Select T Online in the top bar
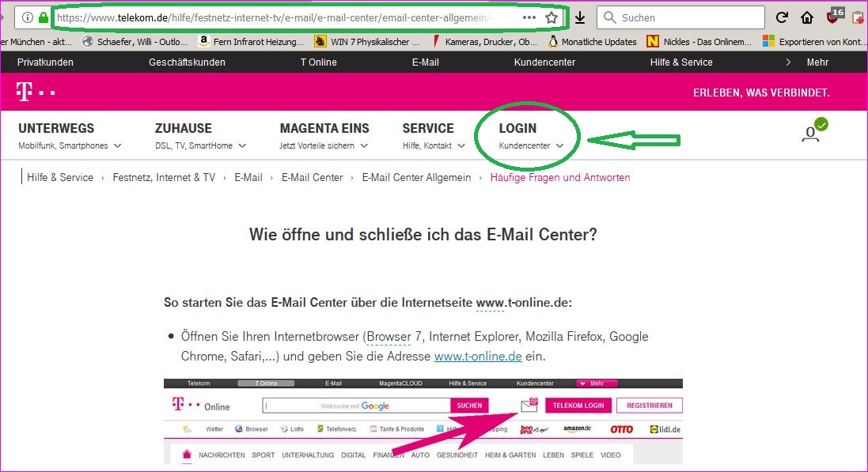Image resolution: width=868 pixels, height=472 pixels. click(x=318, y=62)
